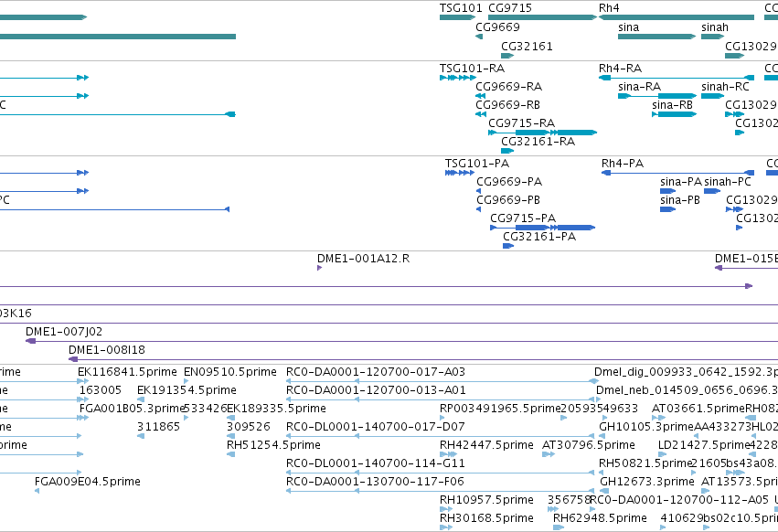Select the CG9669-PA protein label
This screenshot has height=532, width=778.
509,182
